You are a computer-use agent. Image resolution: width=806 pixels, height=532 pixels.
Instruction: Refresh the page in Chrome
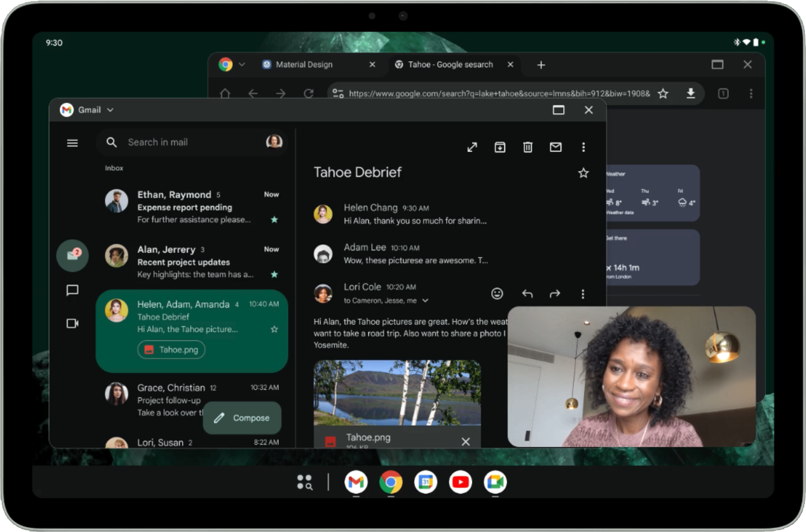(309, 93)
